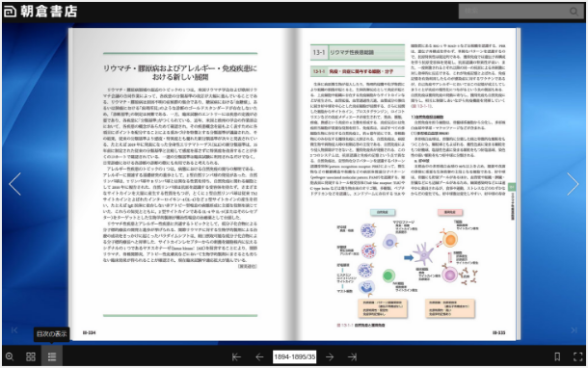Click the green side tab on right page edge
The image size is (588, 368).
[512, 187]
